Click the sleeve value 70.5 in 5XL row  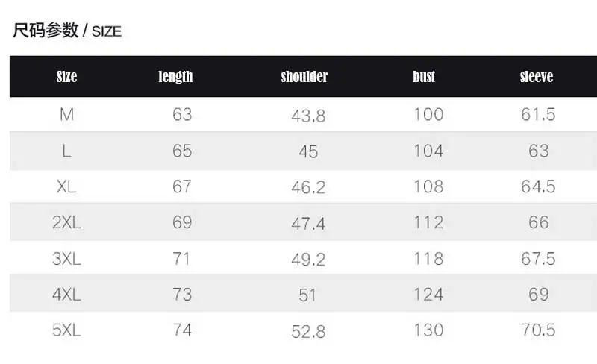[x=538, y=330]
